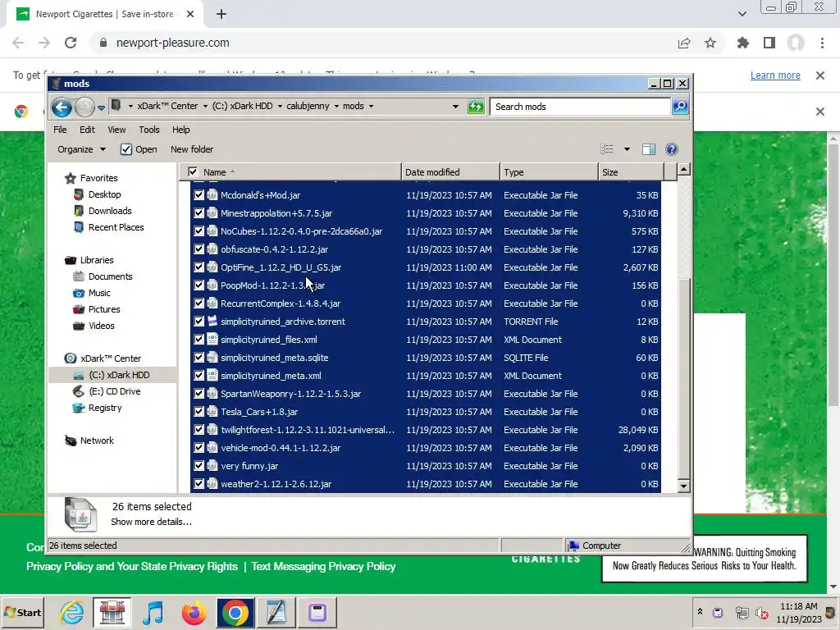840x630 pixels.
Task: Open the Edit menu
Action: 87,130
